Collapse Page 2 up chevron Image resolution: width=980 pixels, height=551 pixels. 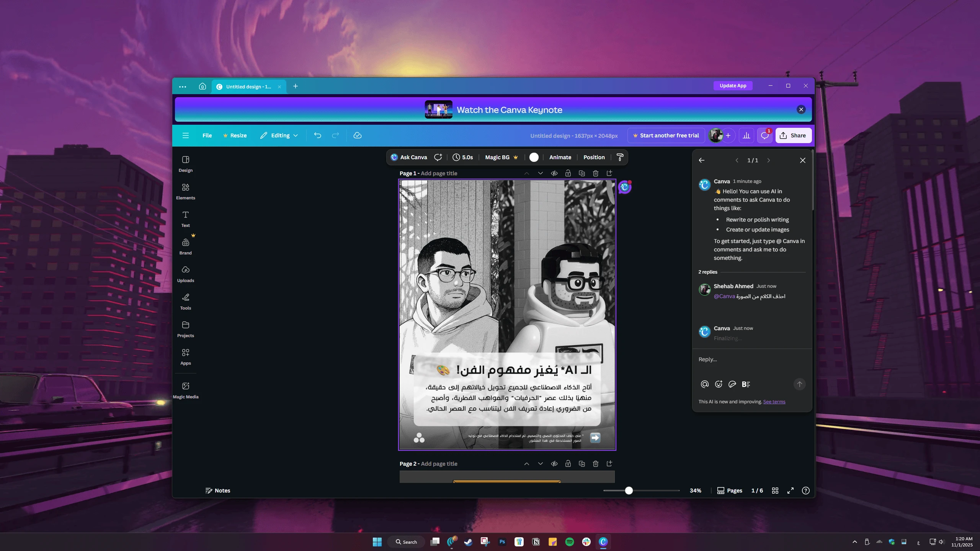point(526,464)
